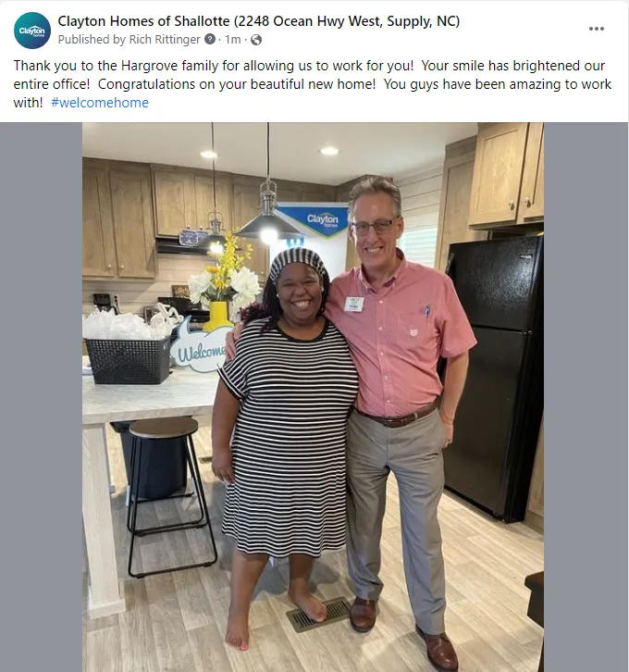Click the Clayton Homes banner in the photo

coord(320,221)
